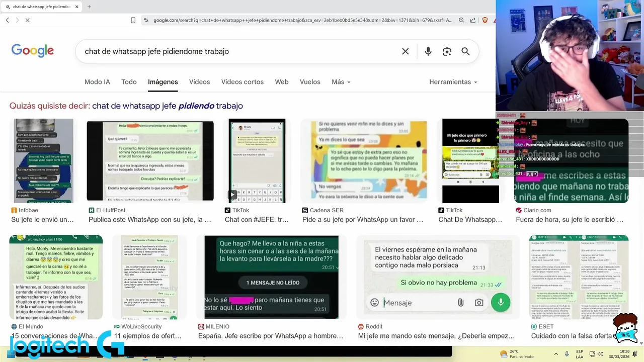Open the MILENIO dark chat thumbnail
Image resolution: width=644 pixels, height=362 pixels.
click(x=271, y=277)
